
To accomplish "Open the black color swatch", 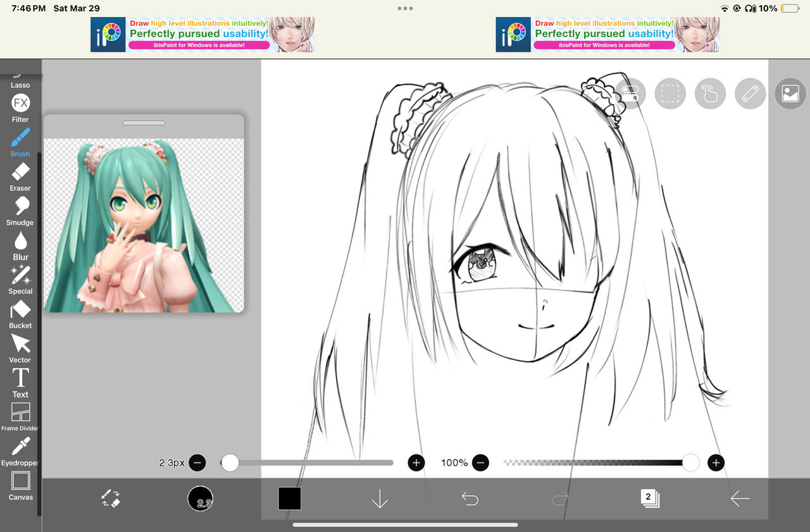I will point(289,498).
